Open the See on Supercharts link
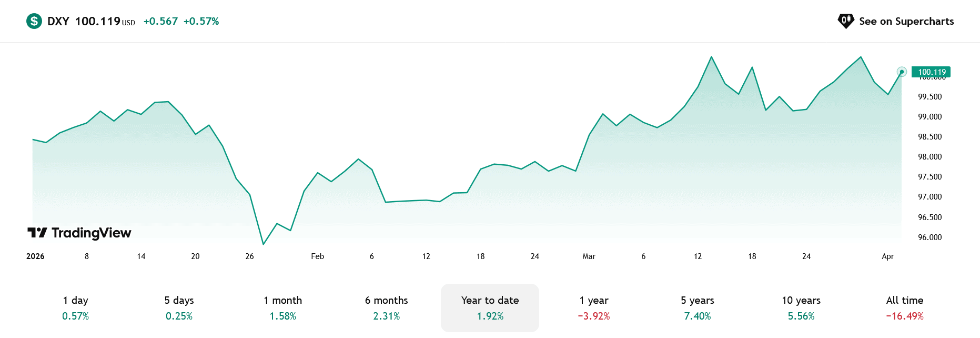The height and width of the screenshot is (338, 980). coord(906,21)
